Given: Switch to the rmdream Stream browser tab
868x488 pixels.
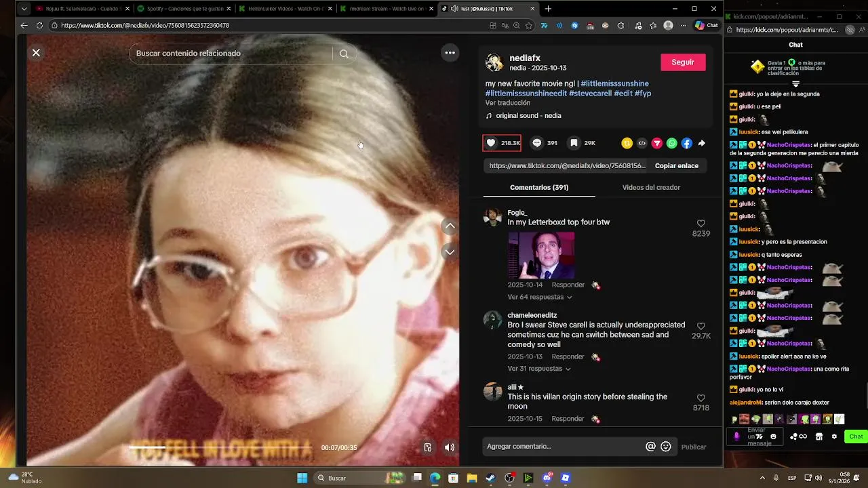Looking at the screenshot, I should 387,9.
